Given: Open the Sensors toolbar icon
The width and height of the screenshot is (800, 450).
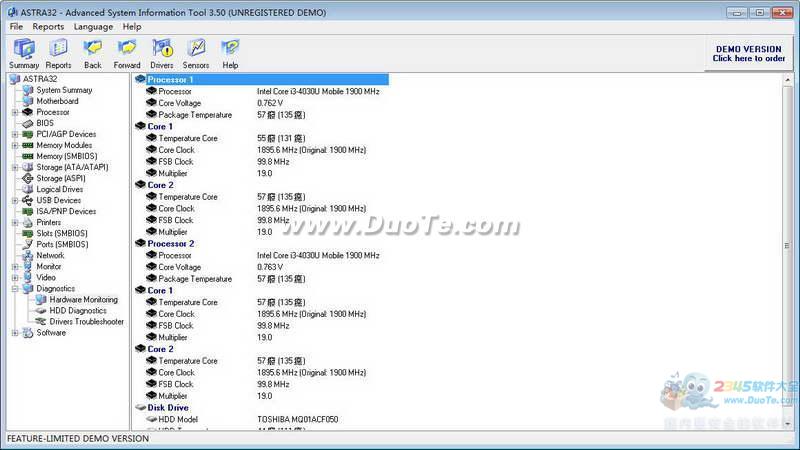Looking at the screenshot, I should tap(196, 53).
